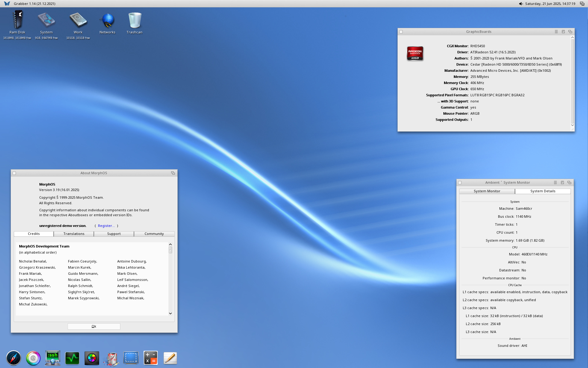Open GraphicBoards title bar menu icon
588x368 pixels.
coord(556,32)
